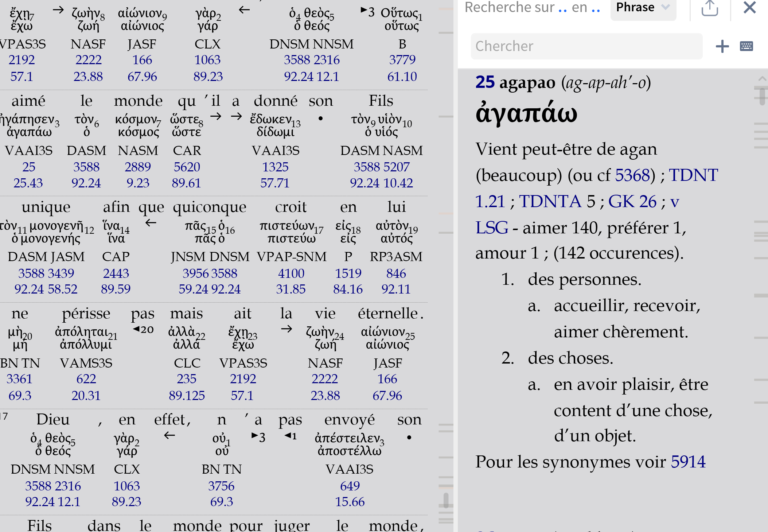Click the GK 26 reference link
Screen dimensions: 768x532
(631, 201)
